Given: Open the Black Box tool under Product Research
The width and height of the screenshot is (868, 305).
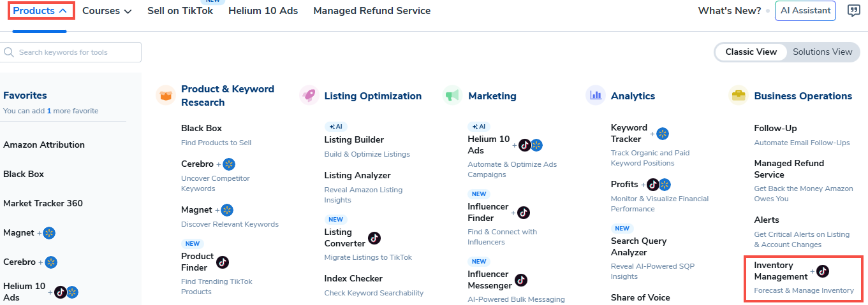Looking at the screenshot, I should click(x=202, y=128).
